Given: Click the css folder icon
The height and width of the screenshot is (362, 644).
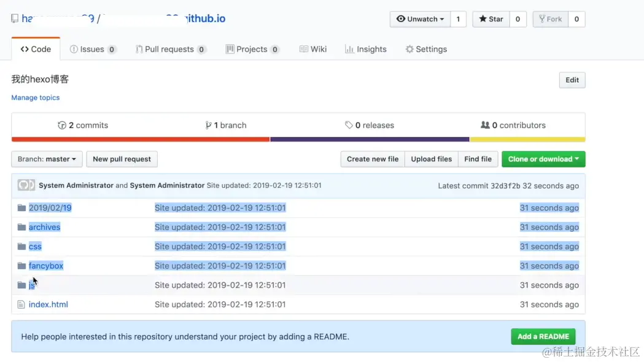Looking at the screenshot, I should pos(21,247).
